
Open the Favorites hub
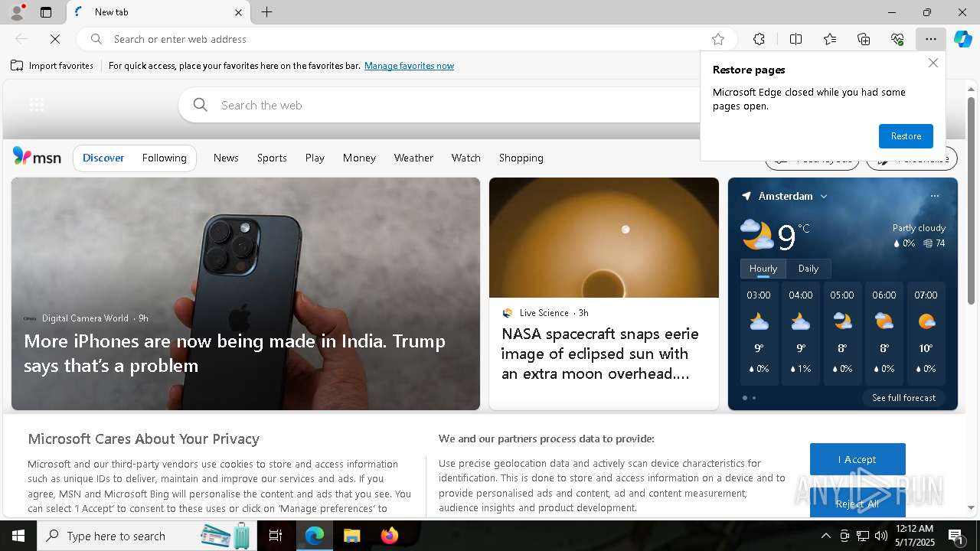[830, 39]
